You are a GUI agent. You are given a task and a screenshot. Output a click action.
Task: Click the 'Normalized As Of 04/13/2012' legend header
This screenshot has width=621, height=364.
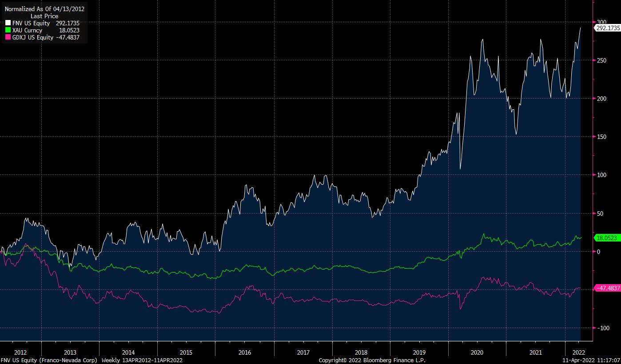pyautogui.click(x=44, y=8)
